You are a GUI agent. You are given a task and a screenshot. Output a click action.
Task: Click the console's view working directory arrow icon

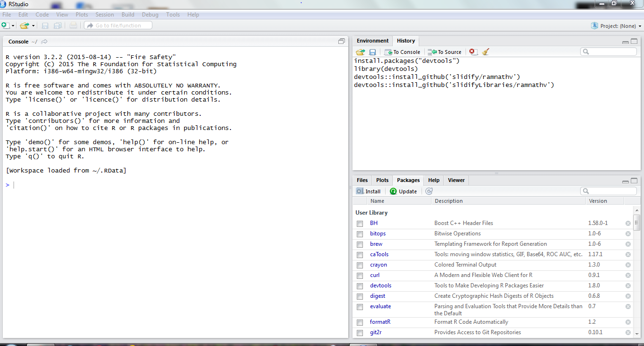44,42
